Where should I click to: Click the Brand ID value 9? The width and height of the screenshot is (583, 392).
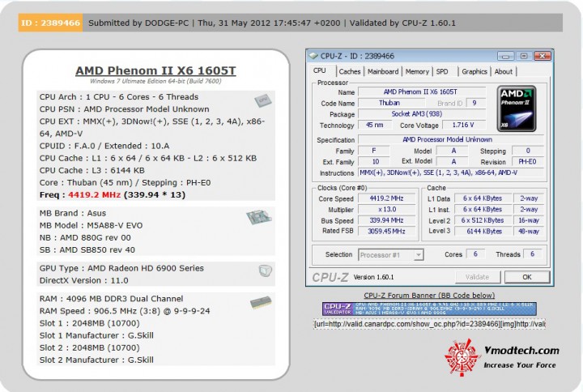[x=475, y=103]
